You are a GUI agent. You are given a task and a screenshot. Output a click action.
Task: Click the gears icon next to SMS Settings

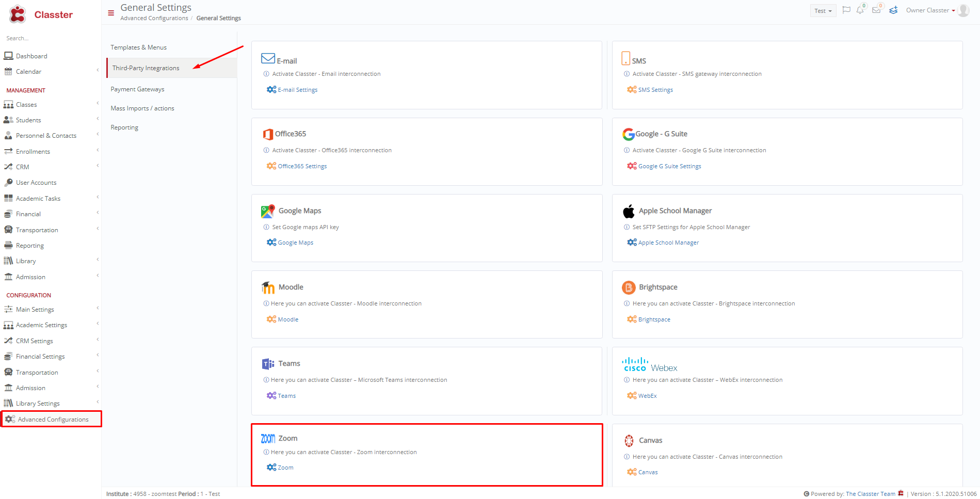pos(632,90)
